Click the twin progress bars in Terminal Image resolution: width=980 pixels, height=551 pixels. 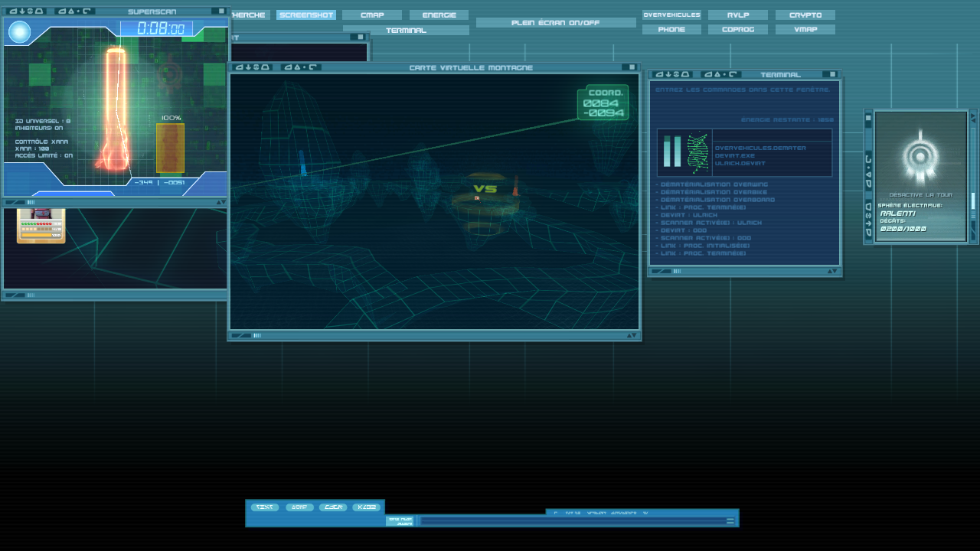(672, 151)
